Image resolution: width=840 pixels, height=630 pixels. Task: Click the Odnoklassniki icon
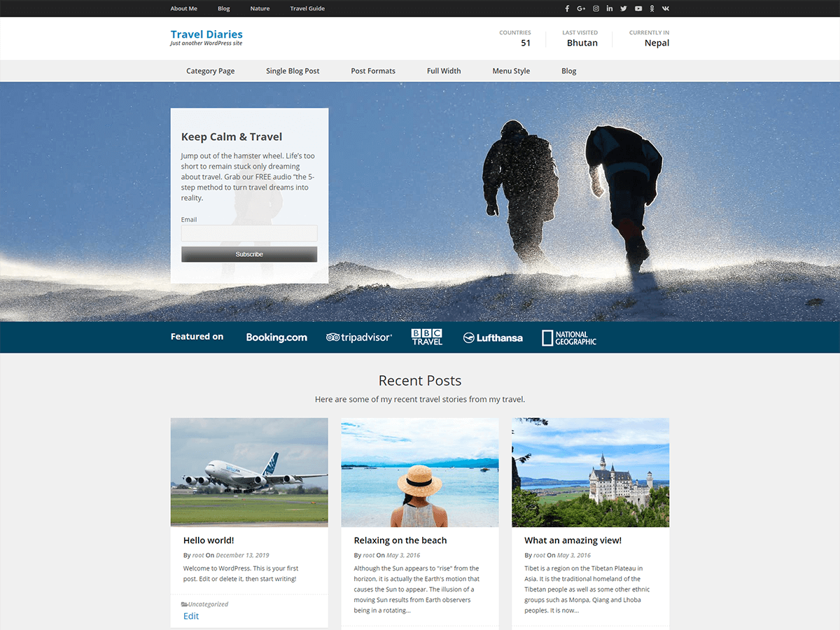(652, 8)
